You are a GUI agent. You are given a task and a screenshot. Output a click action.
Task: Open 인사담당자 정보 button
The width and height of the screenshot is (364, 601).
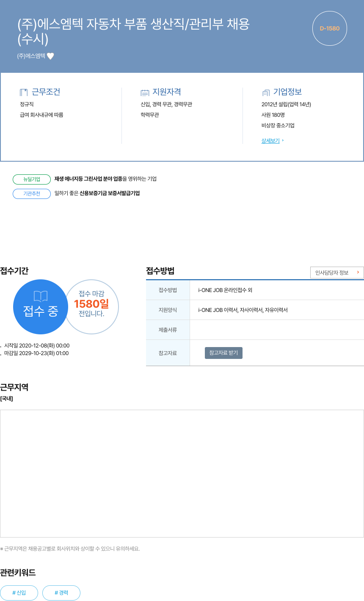point(337,273)
